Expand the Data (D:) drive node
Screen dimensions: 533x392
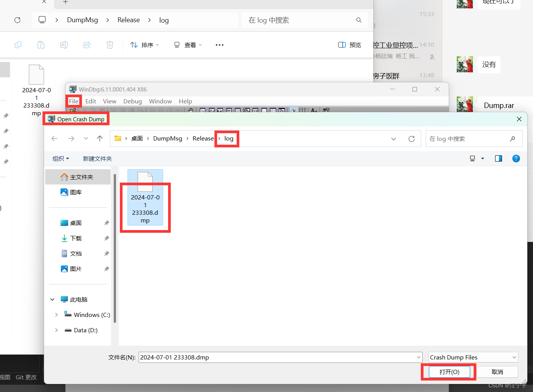(56, 330)
